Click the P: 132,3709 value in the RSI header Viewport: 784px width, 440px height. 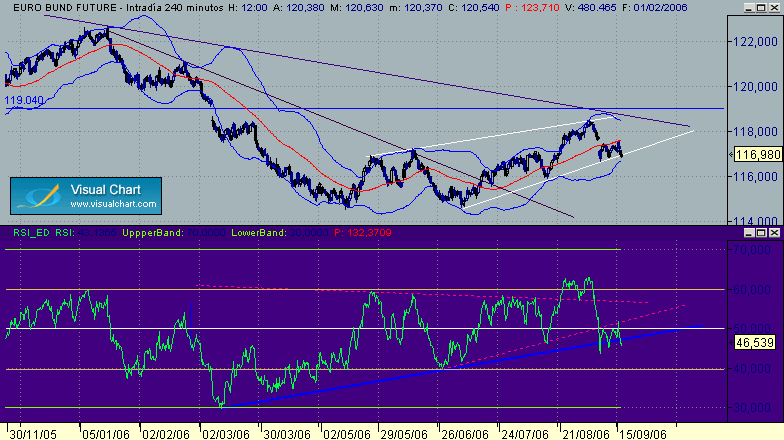pos(363,232)
